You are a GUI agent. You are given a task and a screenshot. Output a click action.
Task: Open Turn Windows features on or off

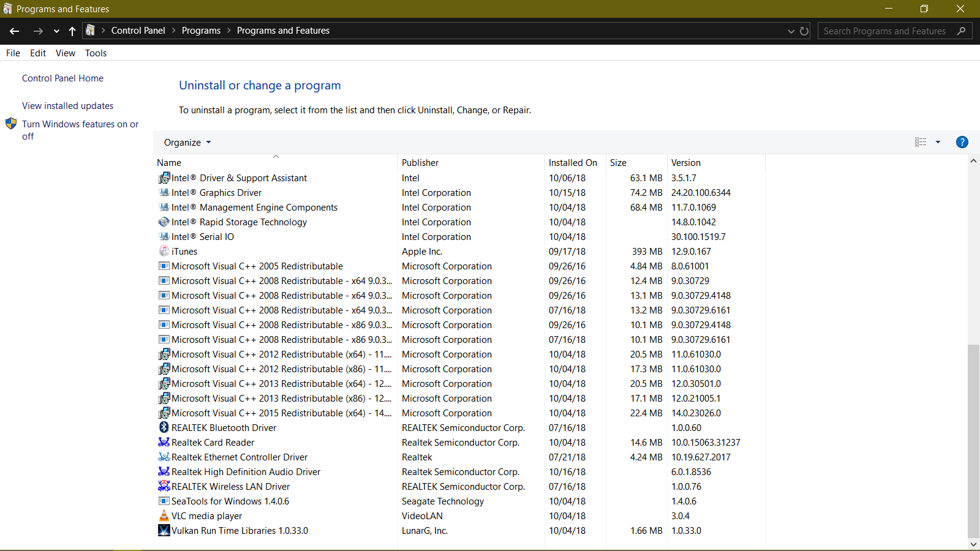(80, 130)
